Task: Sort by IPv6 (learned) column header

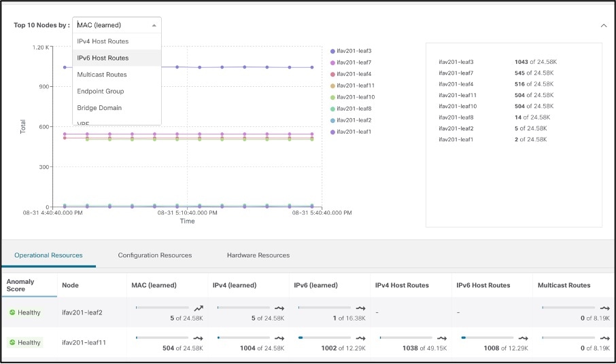Action: [x=330, y=285]
